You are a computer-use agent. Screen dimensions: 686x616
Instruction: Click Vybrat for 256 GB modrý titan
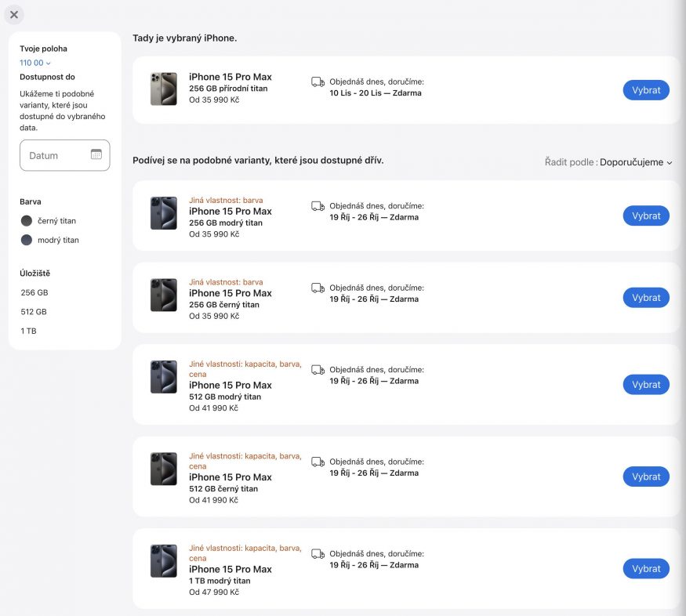click(x=646, y=216)
